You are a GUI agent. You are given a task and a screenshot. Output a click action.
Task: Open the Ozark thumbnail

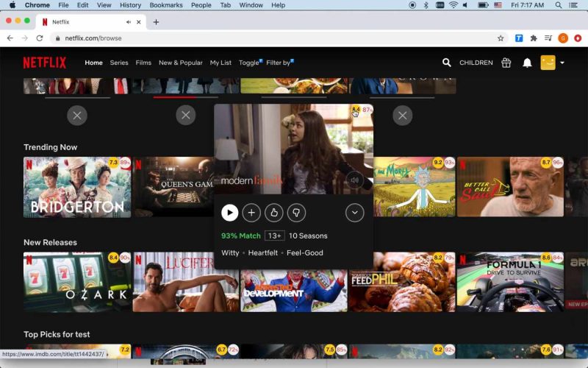[77, 282]
